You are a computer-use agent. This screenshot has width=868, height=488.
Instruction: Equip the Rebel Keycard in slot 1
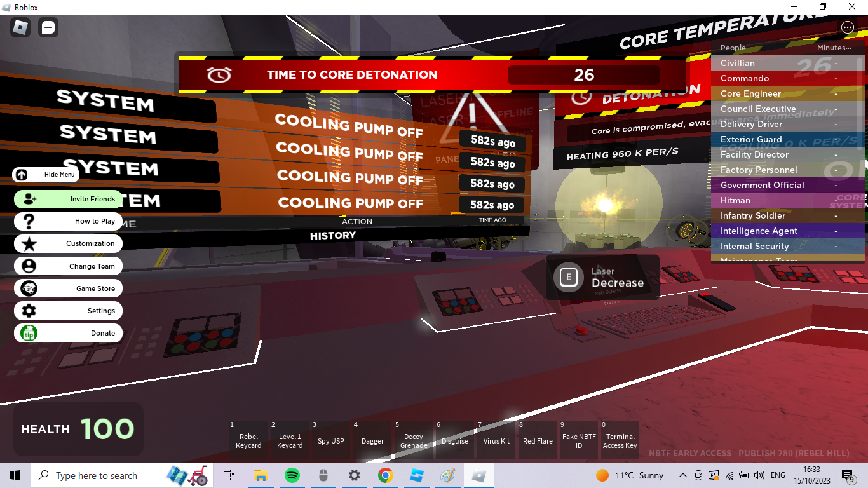tap(248, 440)
